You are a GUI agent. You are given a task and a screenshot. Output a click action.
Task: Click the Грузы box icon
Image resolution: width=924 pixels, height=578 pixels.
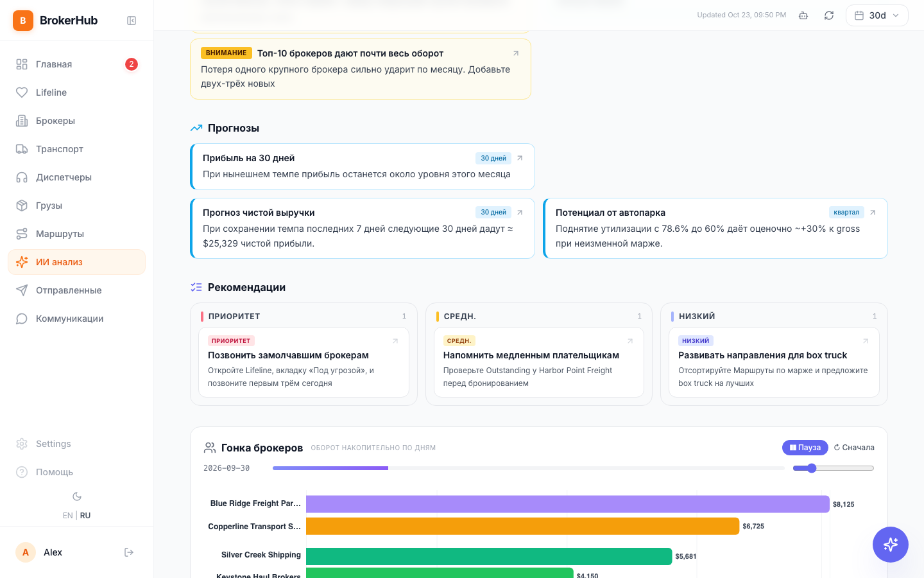pos(22,206)
